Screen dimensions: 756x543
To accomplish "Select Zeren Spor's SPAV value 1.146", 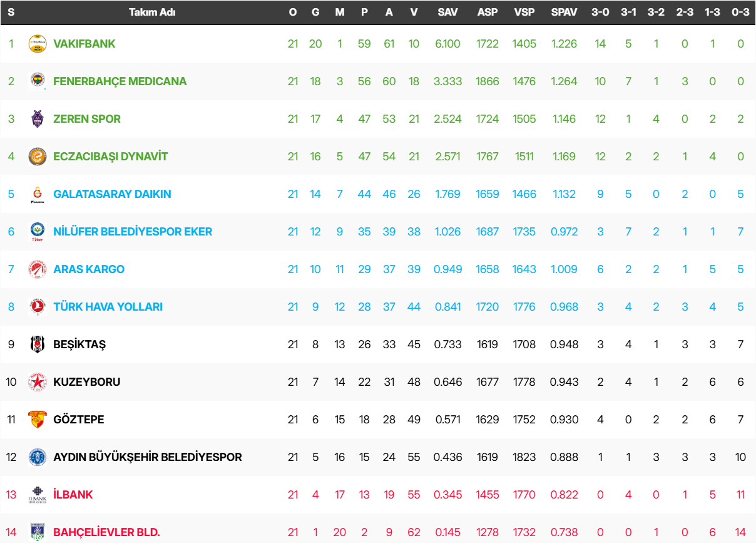I will pyautogui.click(x=564, y=119).
